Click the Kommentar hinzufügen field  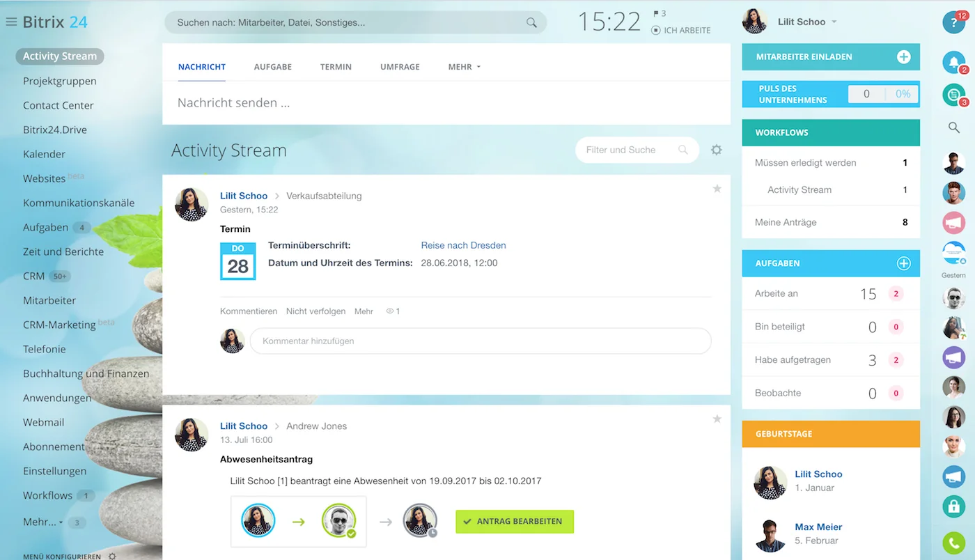[481, 341]
